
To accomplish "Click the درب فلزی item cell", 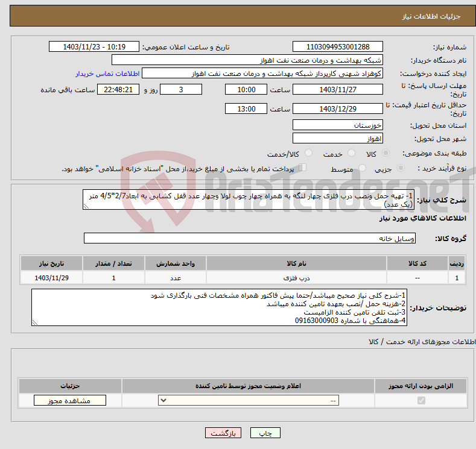I will [x=296, y=278].
